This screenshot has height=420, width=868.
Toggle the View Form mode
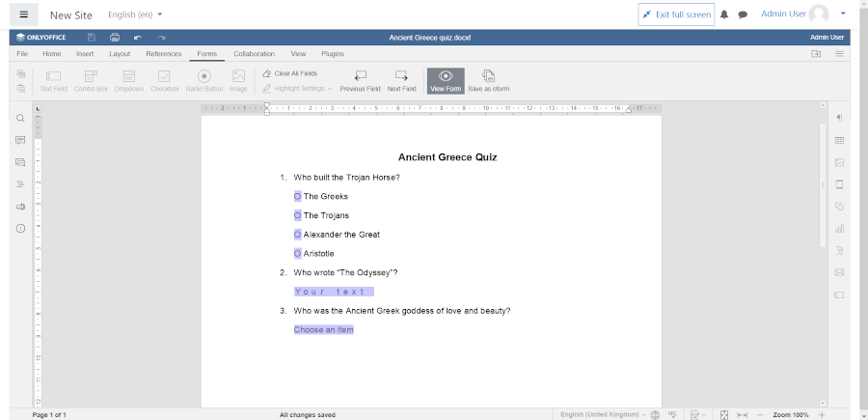pos(445,79)
